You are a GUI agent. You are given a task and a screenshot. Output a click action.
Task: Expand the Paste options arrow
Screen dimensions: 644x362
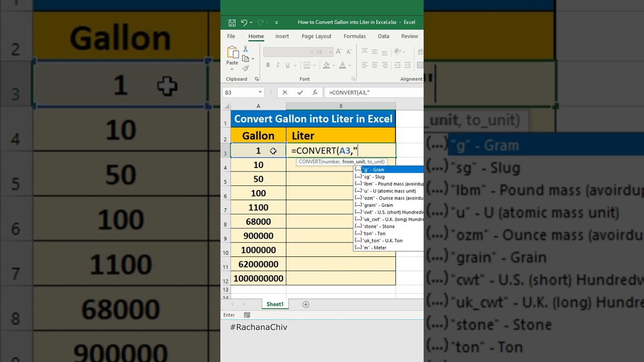tap(232, 69)
